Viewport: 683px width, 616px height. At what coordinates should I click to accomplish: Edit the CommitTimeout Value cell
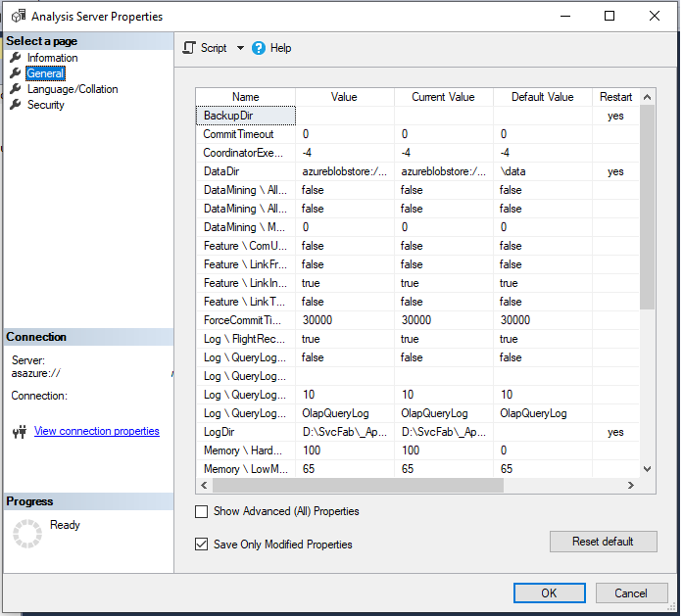(x=345, y=134)
